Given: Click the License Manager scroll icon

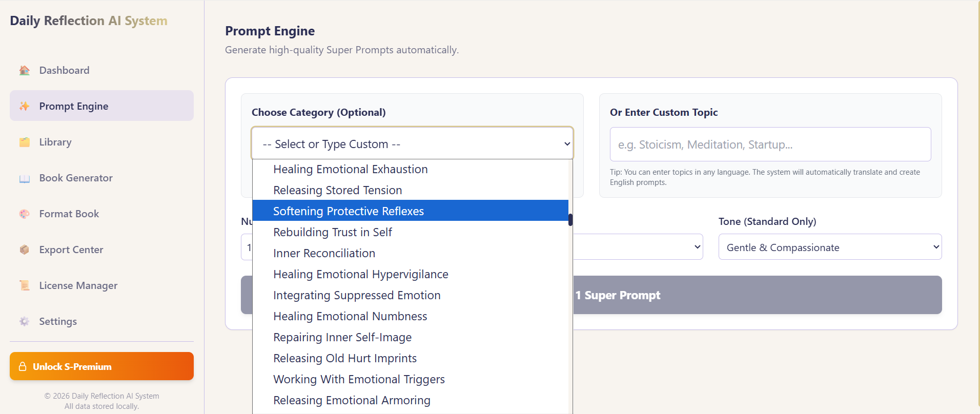Looking at the screenshot, I should coord(24,285).
